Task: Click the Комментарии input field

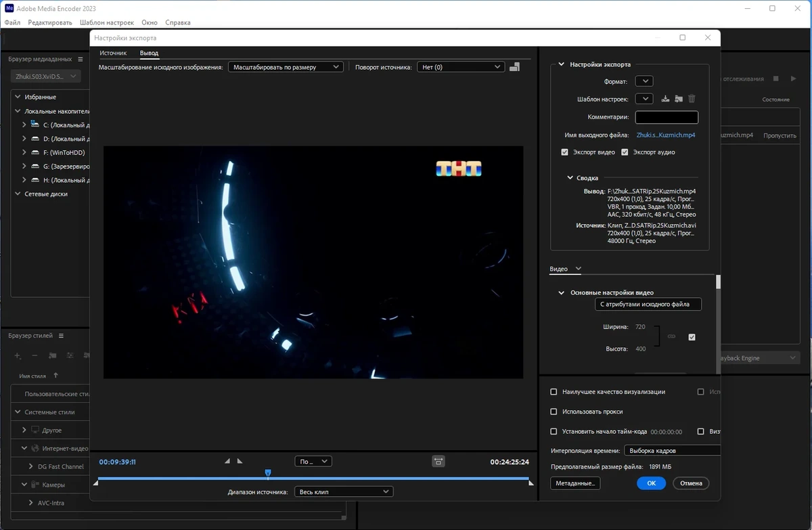Action: (x=667, y=117)
